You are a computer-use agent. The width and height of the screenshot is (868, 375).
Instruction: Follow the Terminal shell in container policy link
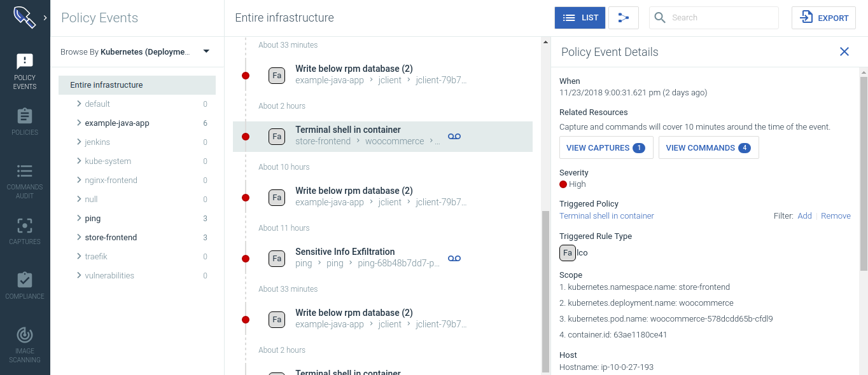[x=606, y=215]
